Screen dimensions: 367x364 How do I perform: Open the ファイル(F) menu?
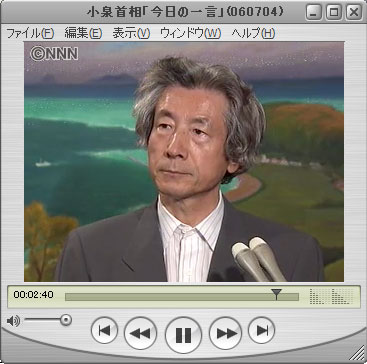30,33
